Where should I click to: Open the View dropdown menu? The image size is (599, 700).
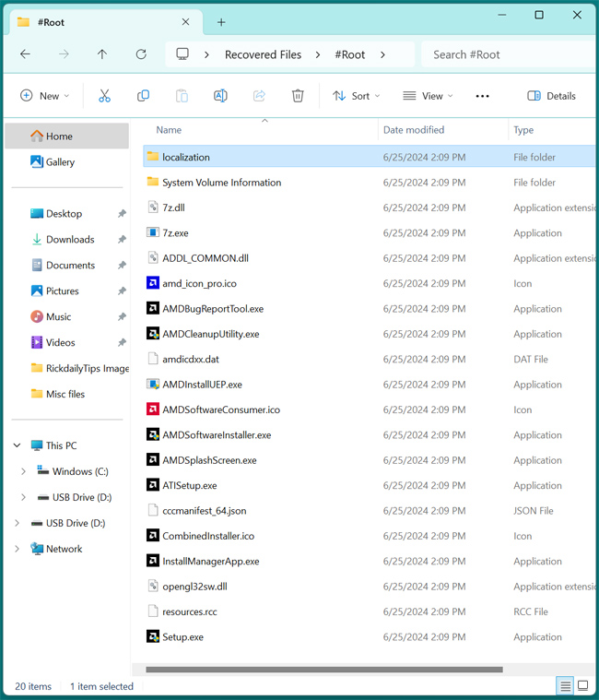point(428,96)
